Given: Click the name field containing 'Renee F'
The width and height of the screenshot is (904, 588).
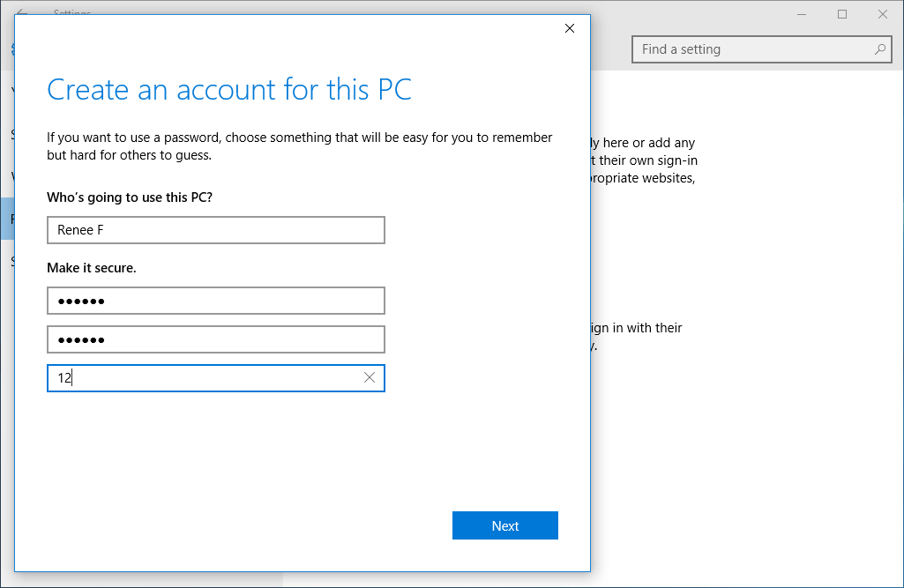Looking at the screenshot, I should pyautogui.click(x=215, y=230).
